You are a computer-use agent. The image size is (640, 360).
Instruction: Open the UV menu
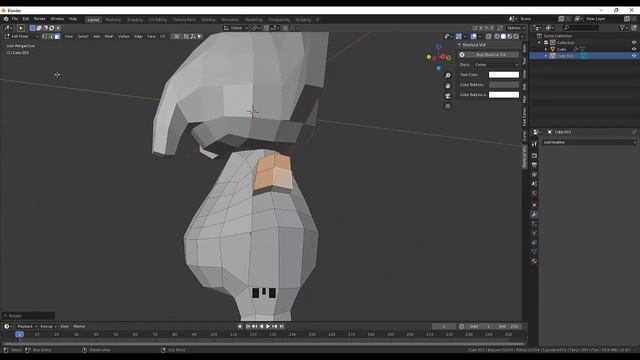coord(162,36)
